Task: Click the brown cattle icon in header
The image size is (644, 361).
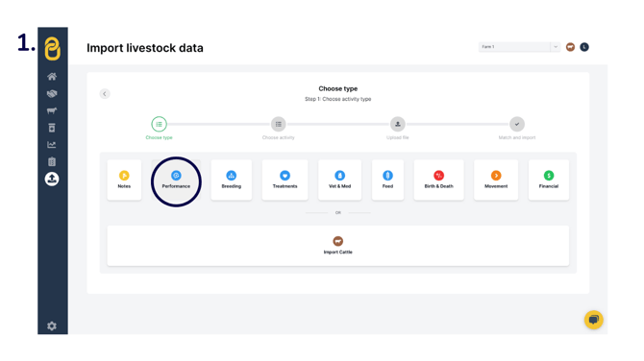Action: click(x=570, y=47)
